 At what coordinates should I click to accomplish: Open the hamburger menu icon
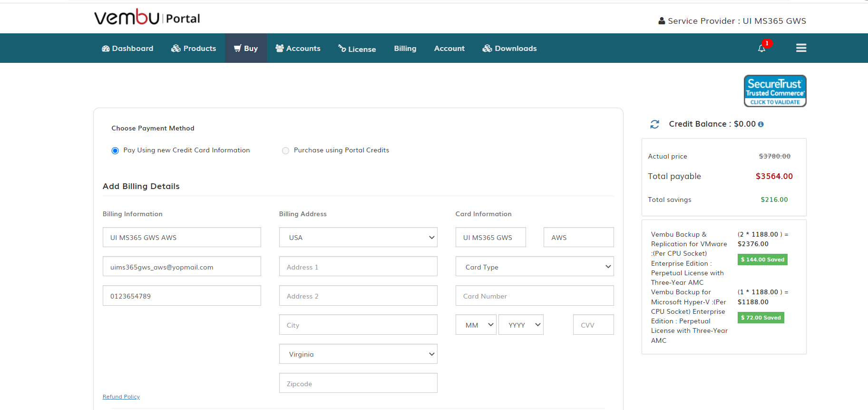801,48
